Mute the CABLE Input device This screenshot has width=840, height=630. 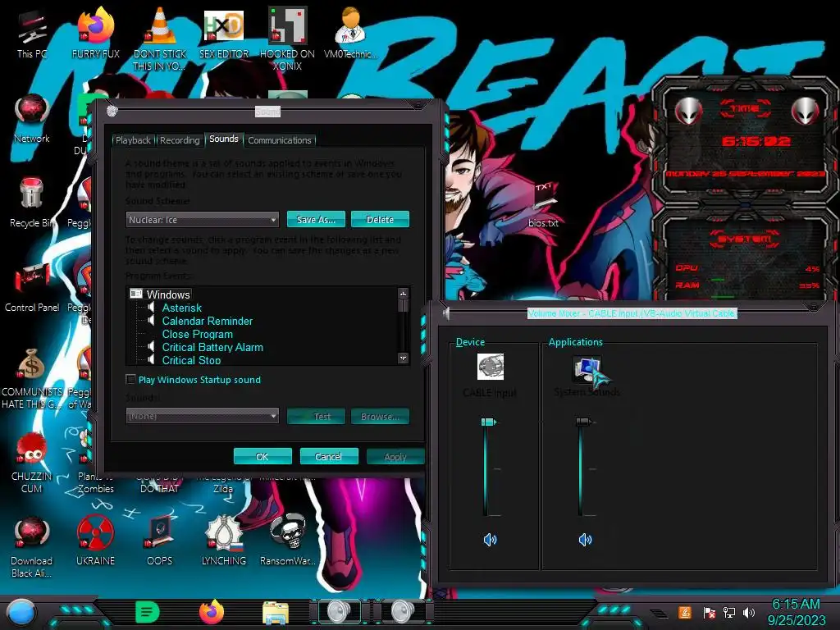point(490,540)
